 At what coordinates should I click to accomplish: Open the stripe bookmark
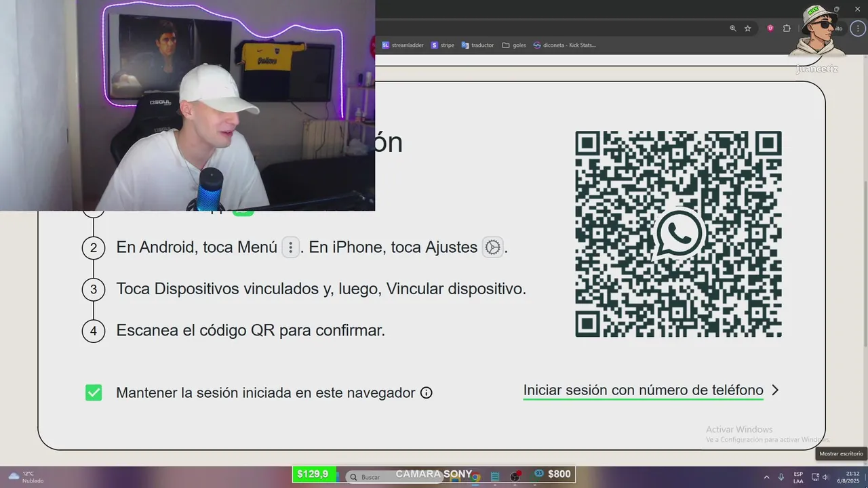(x=443, y=45)
